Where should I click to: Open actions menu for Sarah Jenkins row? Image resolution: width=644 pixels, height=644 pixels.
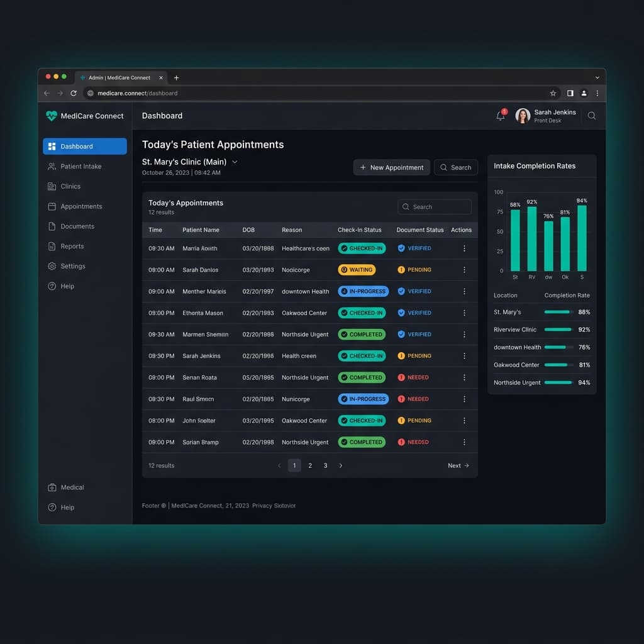(x=464, y=356)
